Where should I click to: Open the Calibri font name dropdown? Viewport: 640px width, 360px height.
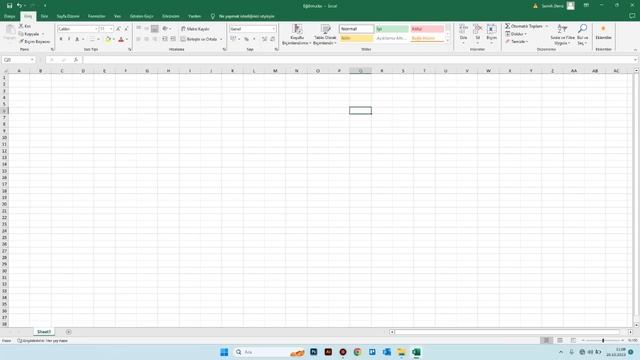tap(96, 29)
